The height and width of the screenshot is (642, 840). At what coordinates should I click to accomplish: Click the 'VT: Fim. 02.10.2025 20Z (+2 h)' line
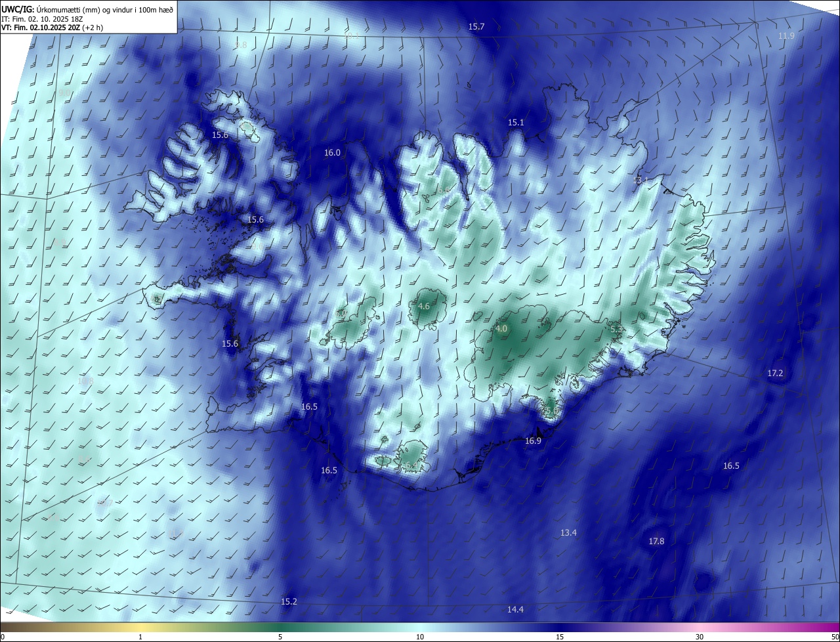52,28
